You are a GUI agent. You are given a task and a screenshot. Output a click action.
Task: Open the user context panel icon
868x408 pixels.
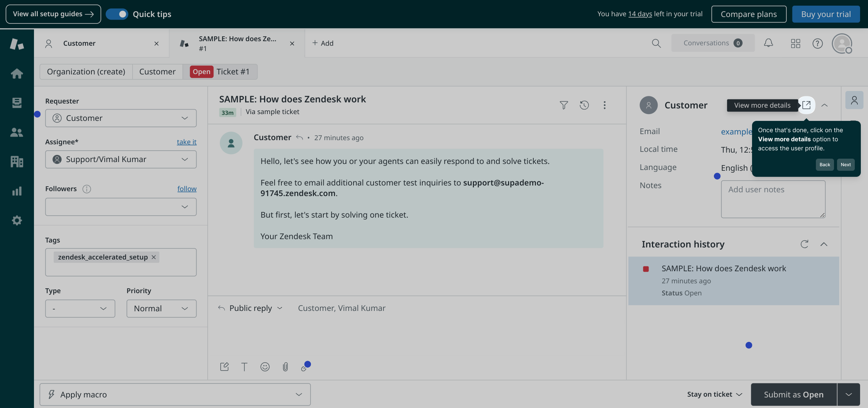854,100
